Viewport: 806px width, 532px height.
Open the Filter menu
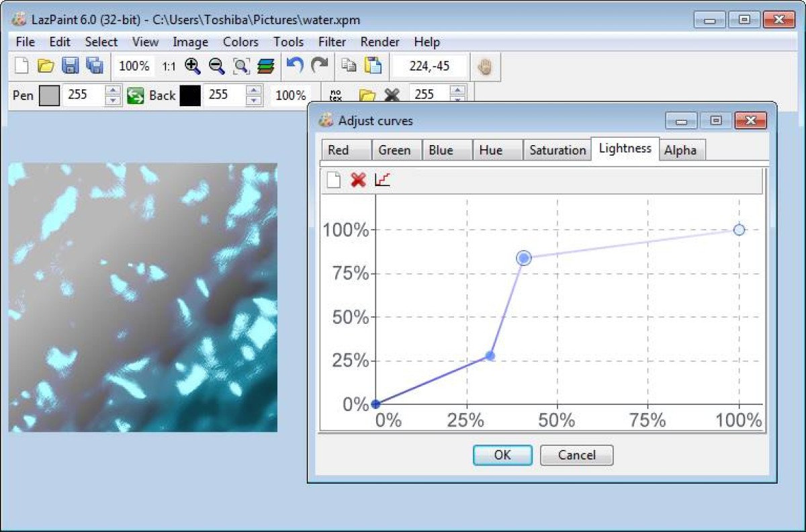click(x=332, y=42)
